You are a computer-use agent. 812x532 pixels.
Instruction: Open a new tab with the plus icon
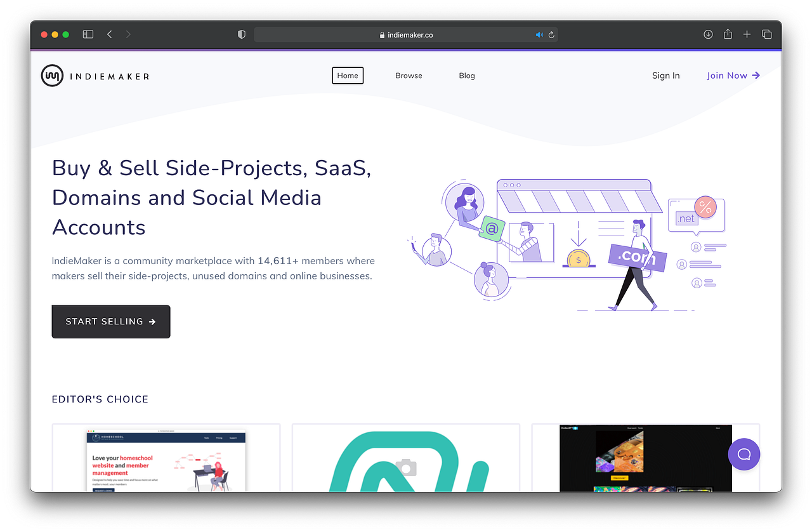747,34
